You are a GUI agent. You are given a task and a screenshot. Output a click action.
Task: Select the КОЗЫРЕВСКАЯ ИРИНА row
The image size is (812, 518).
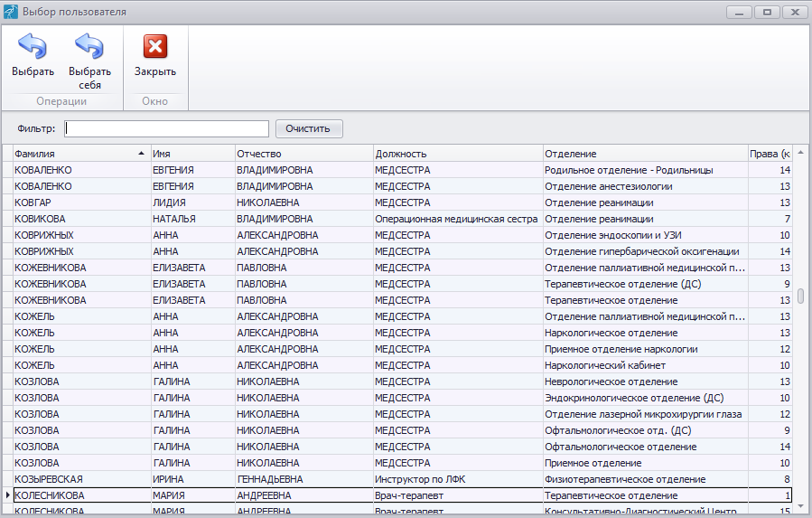[x=81, y=479]
